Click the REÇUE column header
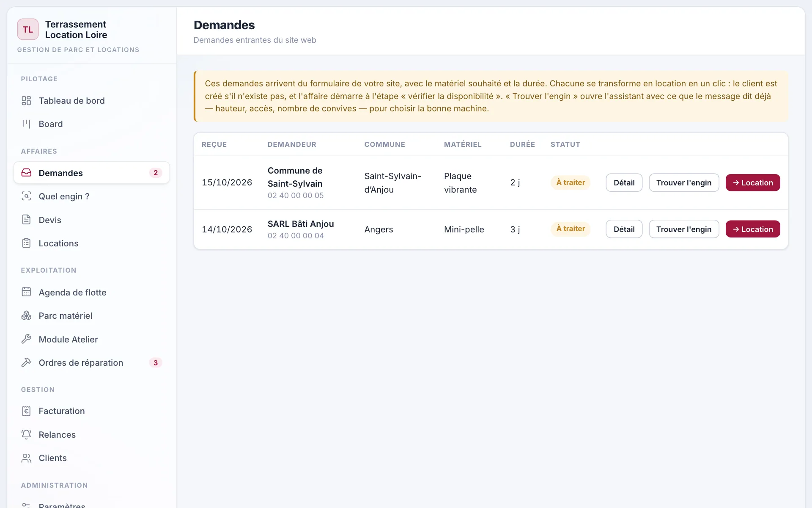The width and height of the screenshot is (812, 508). 214,144
